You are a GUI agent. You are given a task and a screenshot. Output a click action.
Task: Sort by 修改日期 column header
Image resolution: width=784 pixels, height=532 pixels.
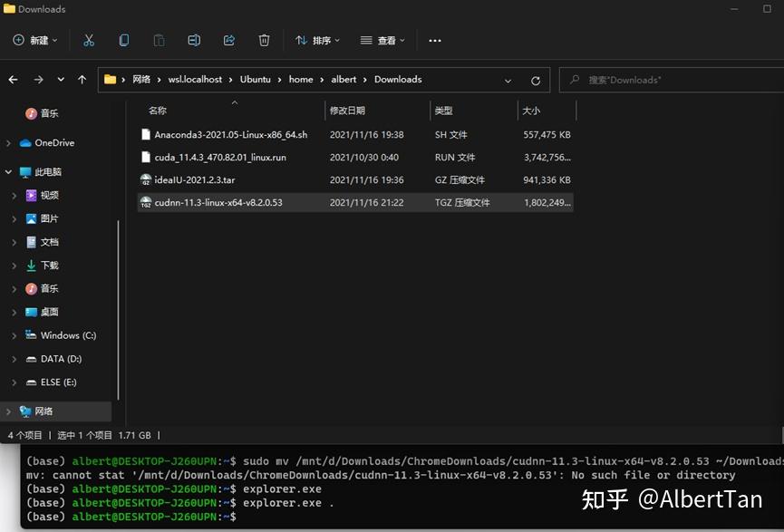click(x=347, y=111)
